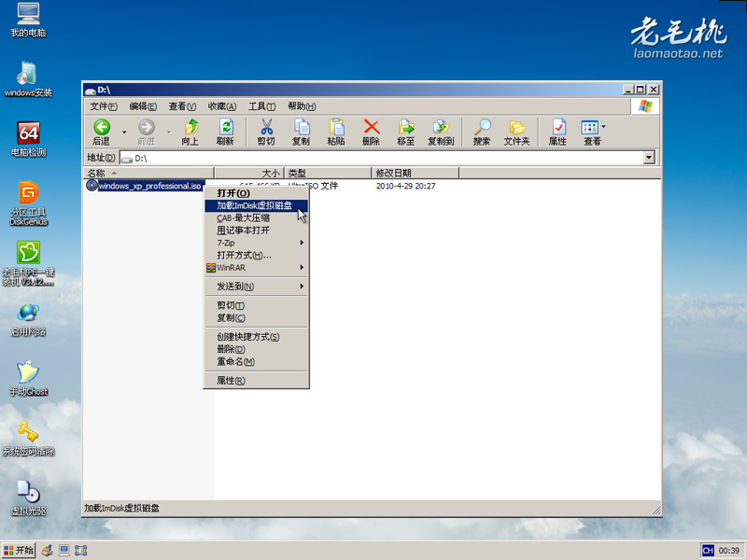Choose 打开(O) in context menu
This screenshot has height=560, width=747.
[256, 193]
